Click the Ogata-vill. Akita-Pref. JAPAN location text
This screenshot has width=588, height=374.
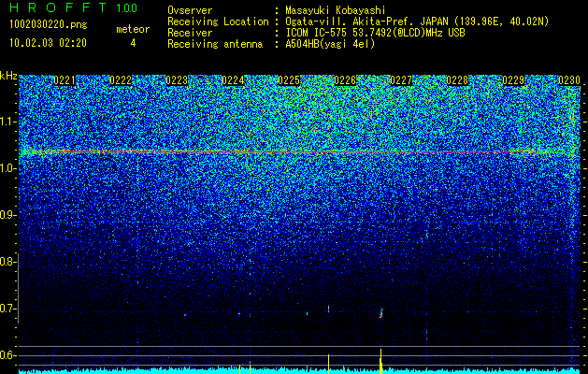click(417, 22)
